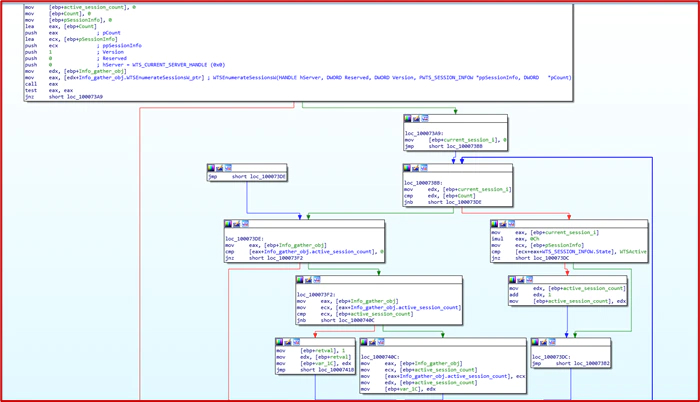
Task: Click third header icon on retval node
Action: coord(296,342)
